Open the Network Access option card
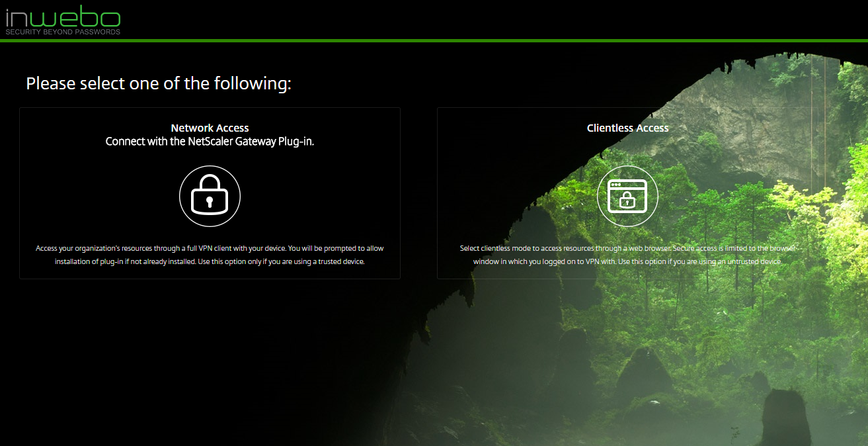 (210, 193)
